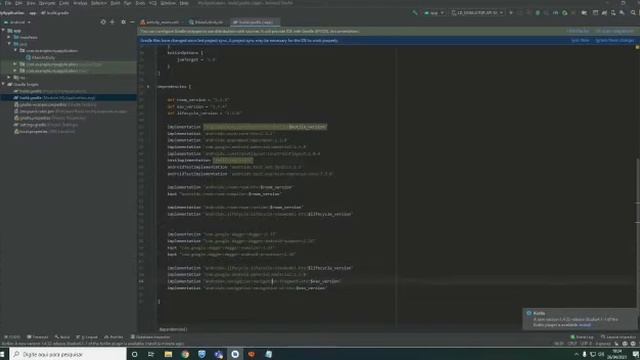
Task: Click the select opened file target icon
Action: [103, 22]
